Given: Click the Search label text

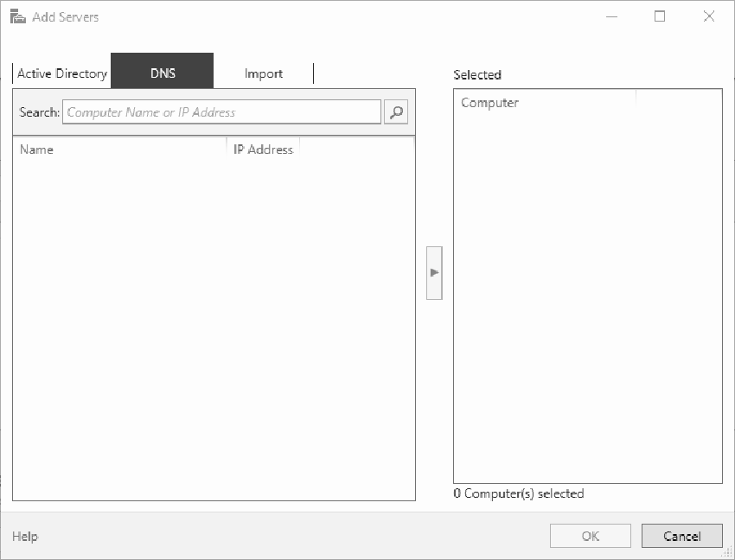Looking at the screenshot, I should [39, 111].
